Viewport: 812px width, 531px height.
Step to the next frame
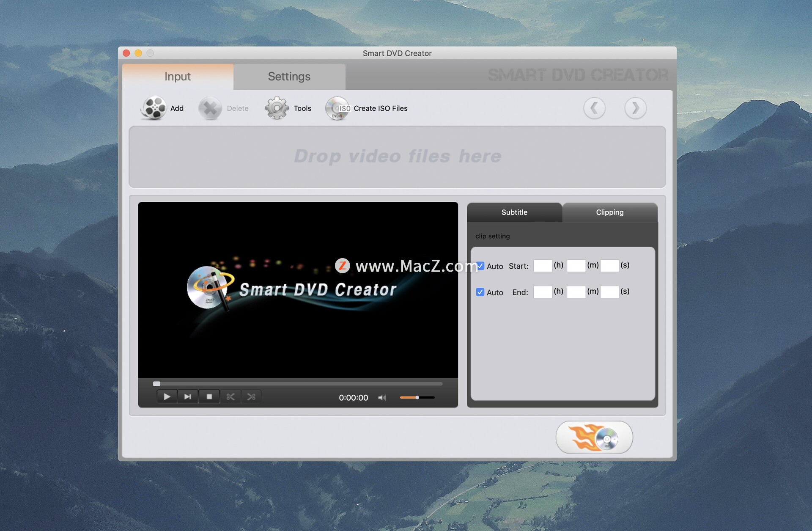click(188, 397)
